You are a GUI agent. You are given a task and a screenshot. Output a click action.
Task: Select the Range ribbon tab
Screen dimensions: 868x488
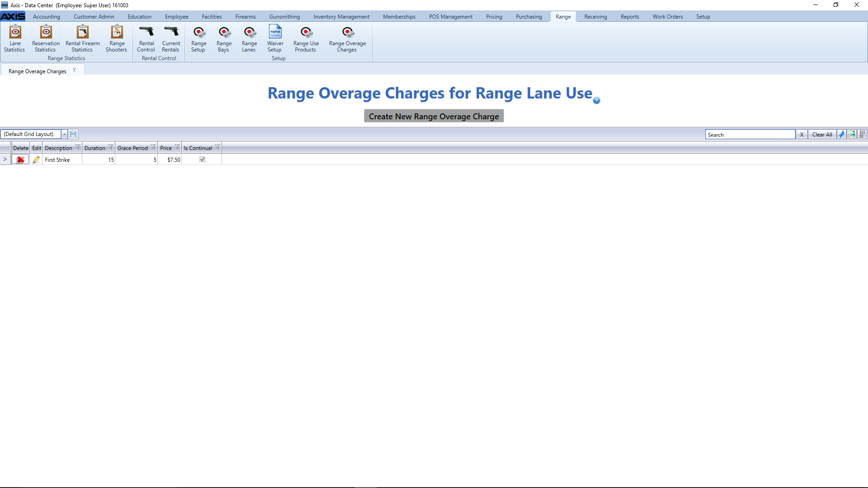pyautogui.click(x=563, y=17)
